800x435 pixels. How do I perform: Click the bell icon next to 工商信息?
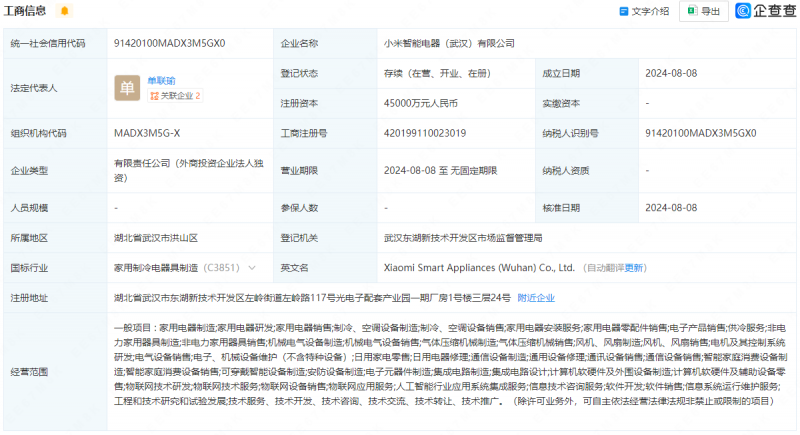click(x=65, y=11)
